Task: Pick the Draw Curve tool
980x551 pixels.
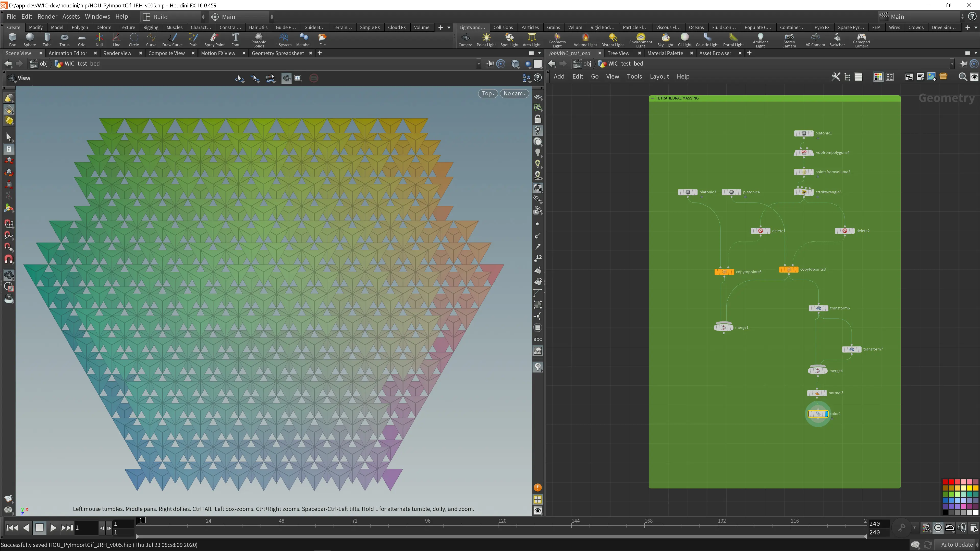Action: click(172, 40)
